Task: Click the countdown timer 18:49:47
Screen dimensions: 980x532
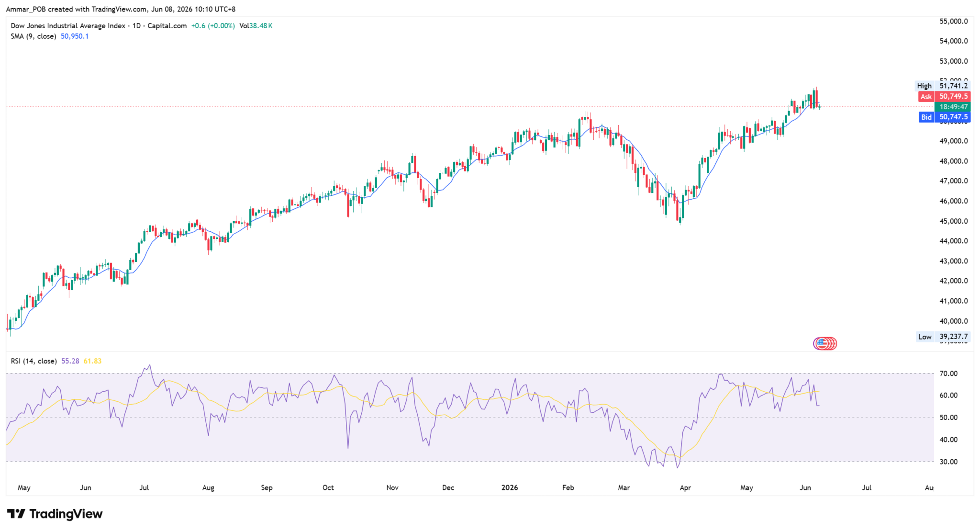Action: point(953,107)
